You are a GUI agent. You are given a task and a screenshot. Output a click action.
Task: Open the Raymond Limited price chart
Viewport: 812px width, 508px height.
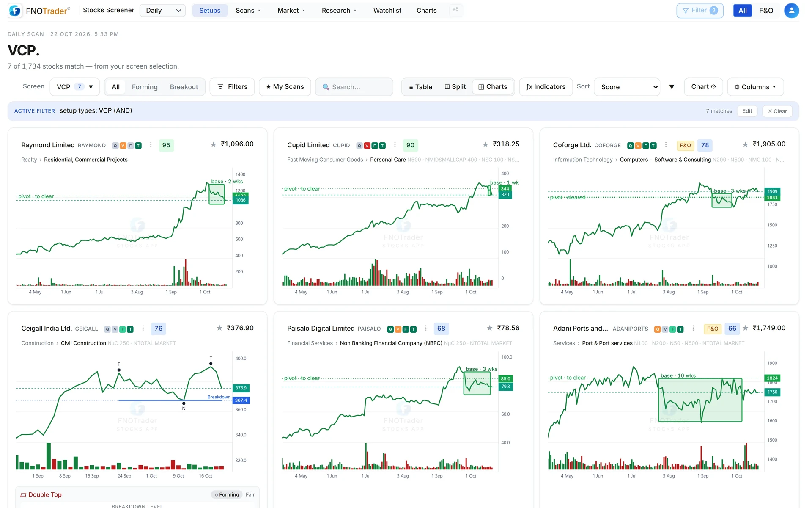pyautogui.click(x=132, y=231)
